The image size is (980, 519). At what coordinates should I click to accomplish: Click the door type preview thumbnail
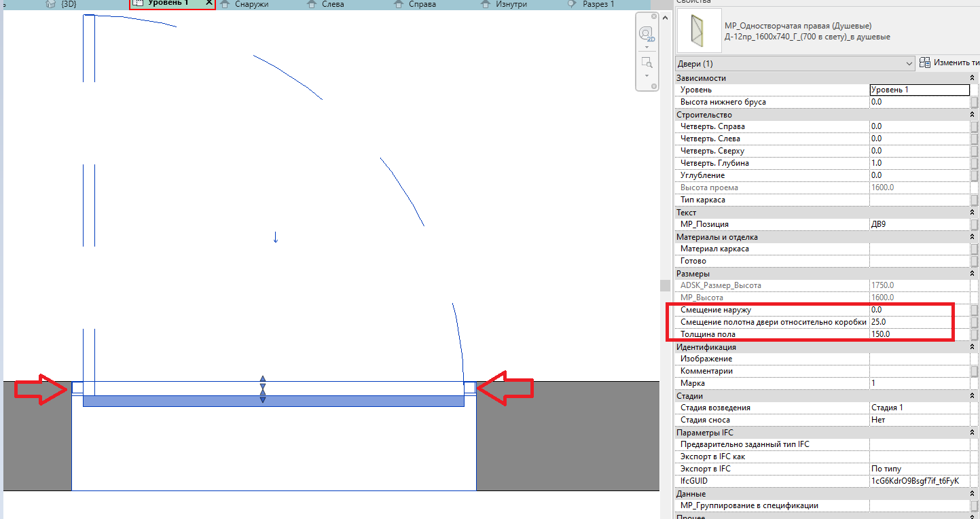click(x=699, y=31)
